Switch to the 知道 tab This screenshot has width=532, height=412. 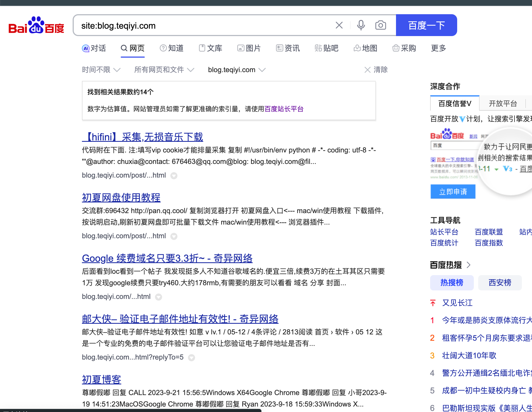pos(172,48)
